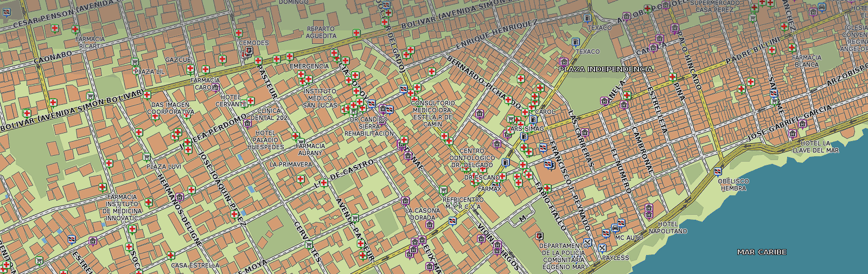Select the hotel icon left of Plaza Independencia label
868x274 pixels.
tap(564, 62)
